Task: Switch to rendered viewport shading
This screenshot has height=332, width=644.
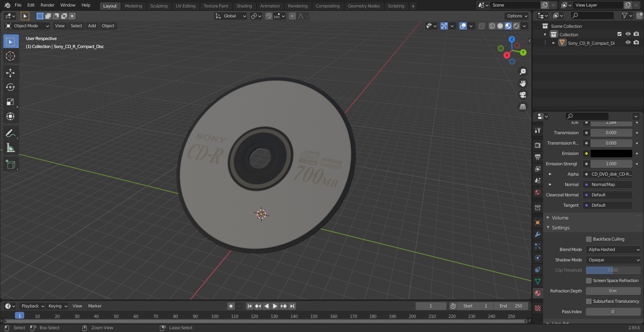Action: pyautogui.click(x=516, y=26)
